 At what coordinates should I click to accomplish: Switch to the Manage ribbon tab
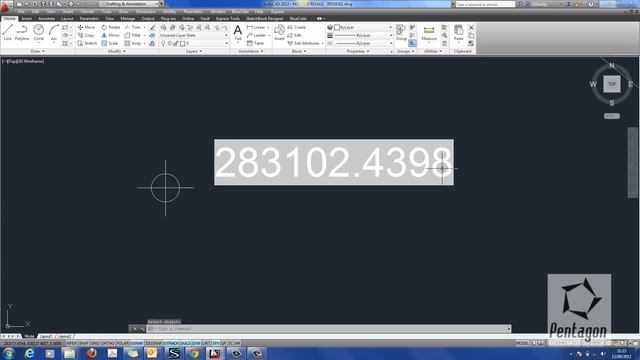point(127,18)
